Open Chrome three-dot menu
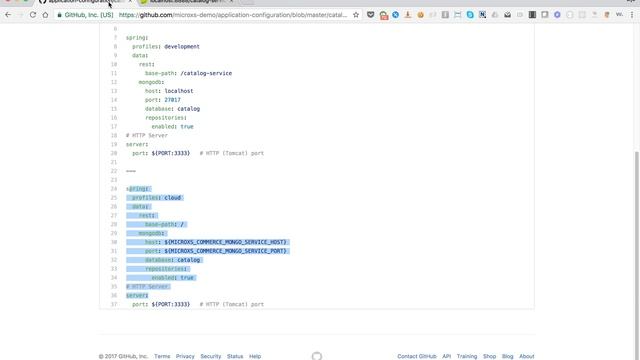 pos(632,15)
